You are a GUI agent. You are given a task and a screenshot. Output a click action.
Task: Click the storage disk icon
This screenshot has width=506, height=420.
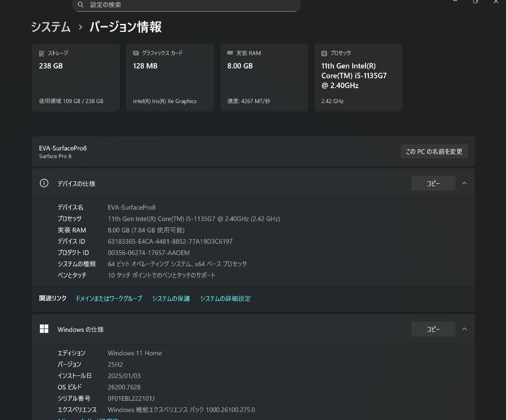(42, 53)
